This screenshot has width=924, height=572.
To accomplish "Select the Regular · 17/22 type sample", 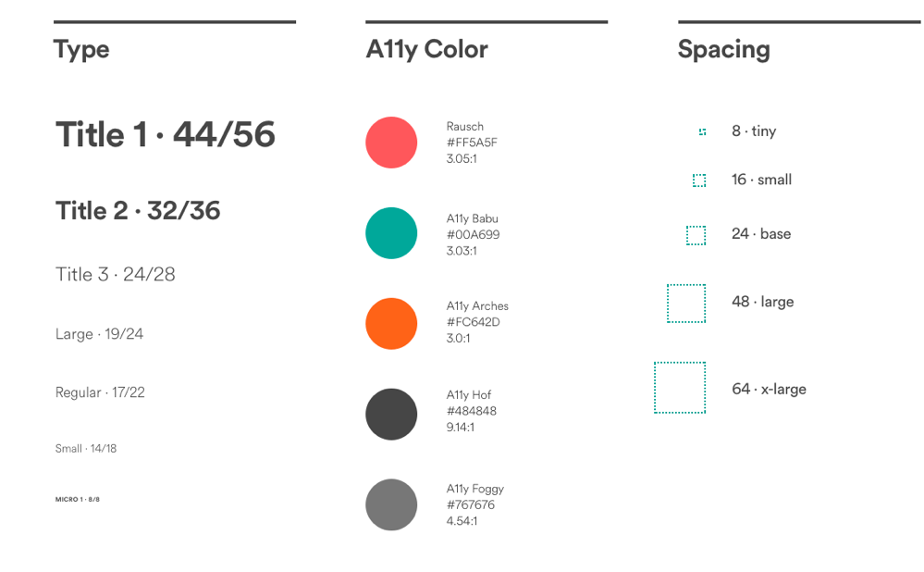I will [x=100, y=392].
